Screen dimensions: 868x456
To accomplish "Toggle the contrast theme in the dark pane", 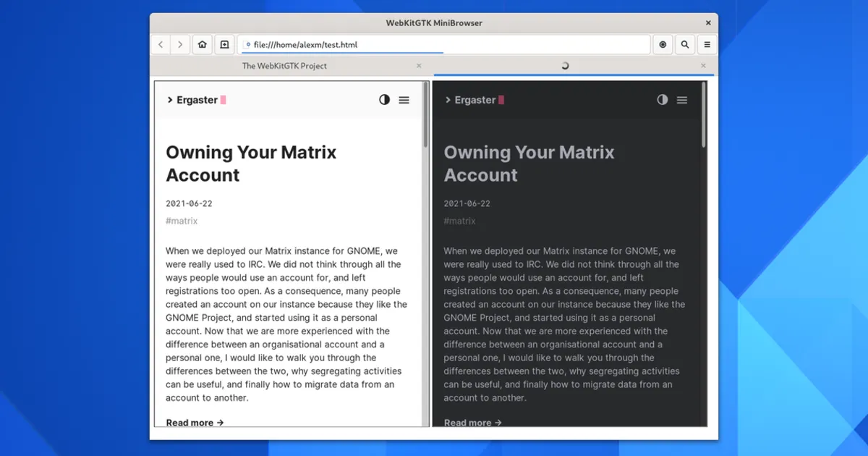I will 662,100.
